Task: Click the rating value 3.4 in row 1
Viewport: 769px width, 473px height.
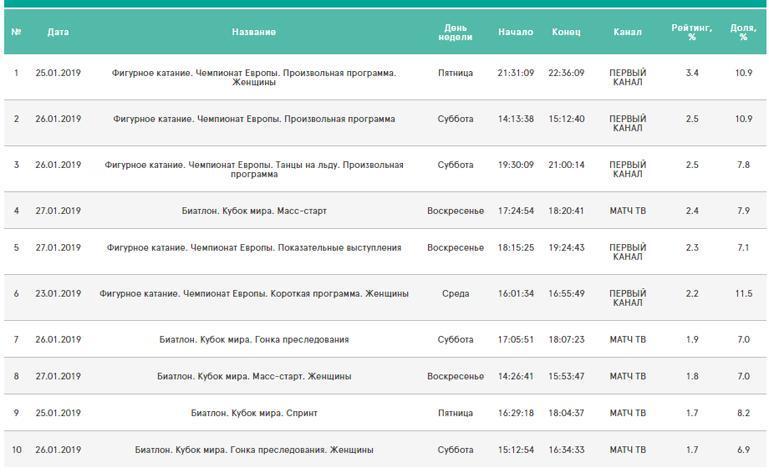Action: click(x=692, y=73)
